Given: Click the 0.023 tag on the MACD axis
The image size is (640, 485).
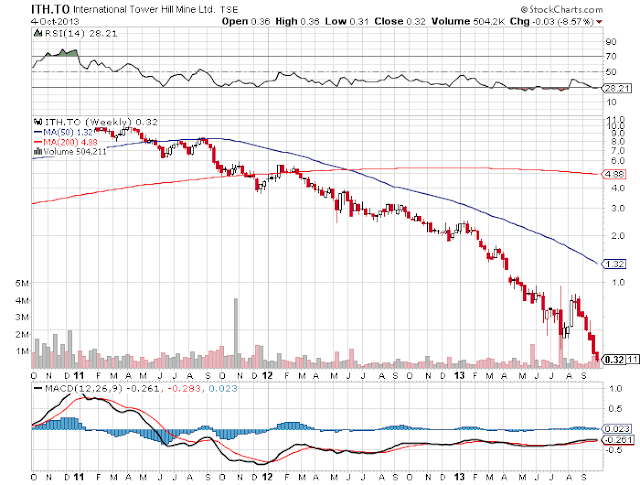Looking at the screenshot, I should (617, 429).
